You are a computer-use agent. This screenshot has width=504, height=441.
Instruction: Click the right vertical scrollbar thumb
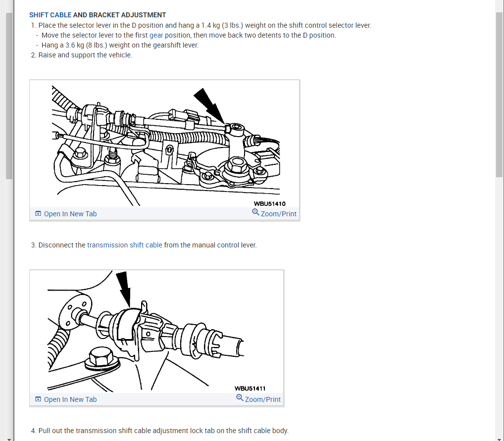coord(499,95)
